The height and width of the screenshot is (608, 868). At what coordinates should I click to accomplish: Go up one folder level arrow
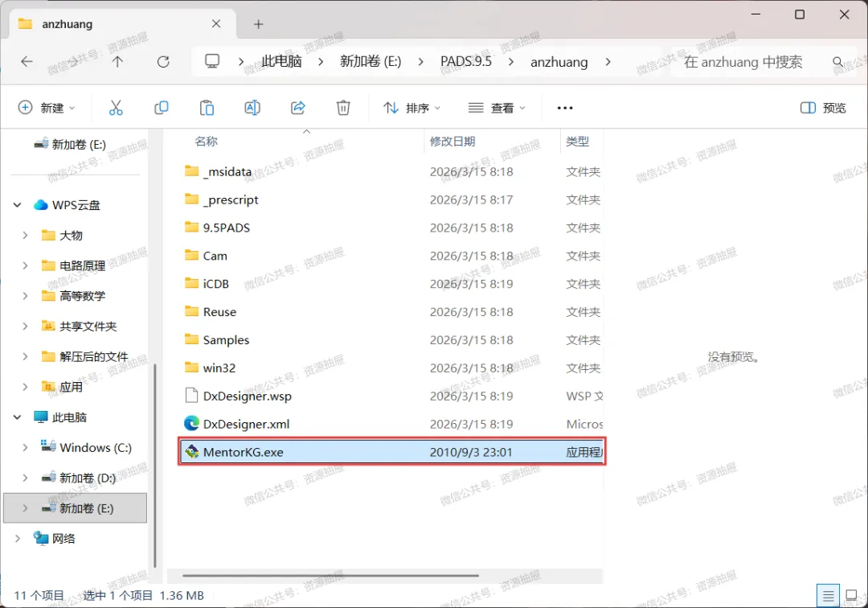pyautogui.click(x=117, y=61)
